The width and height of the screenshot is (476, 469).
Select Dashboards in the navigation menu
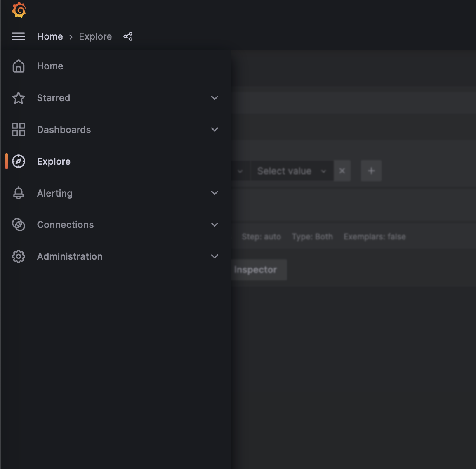click(64, 130)
